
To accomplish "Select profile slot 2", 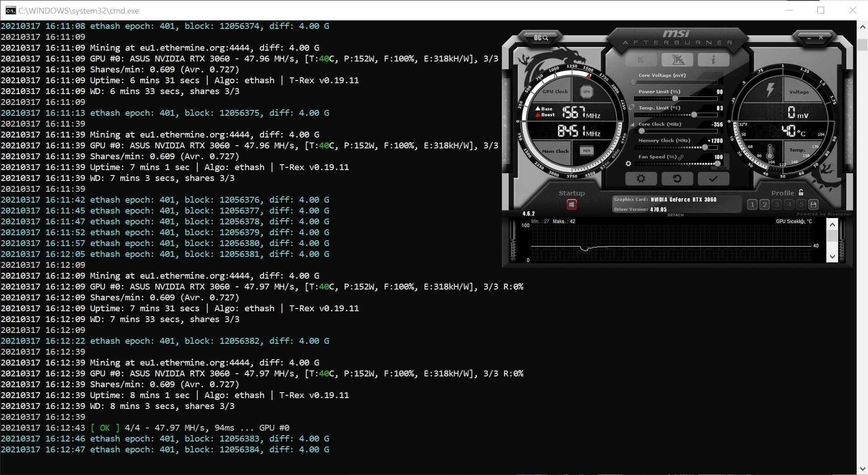I will click(x=764, y=204).
